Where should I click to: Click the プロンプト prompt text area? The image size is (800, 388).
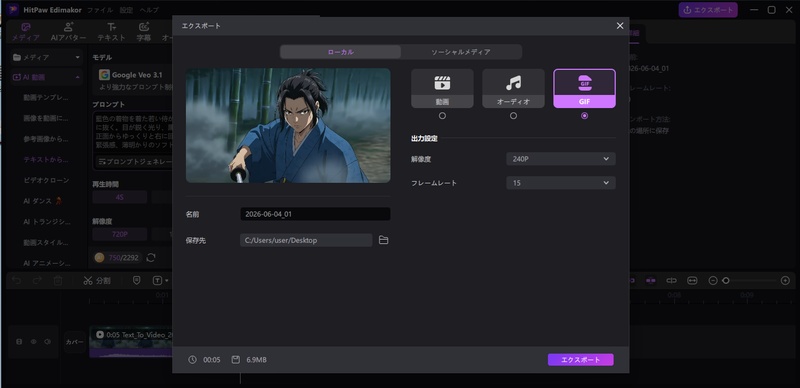(x=133, y=132)
